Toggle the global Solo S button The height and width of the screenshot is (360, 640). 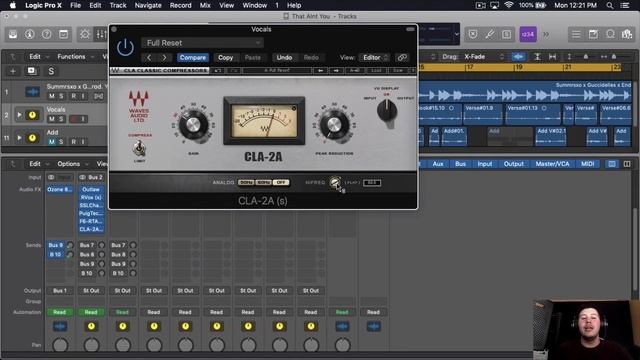[x=51, y=71]
